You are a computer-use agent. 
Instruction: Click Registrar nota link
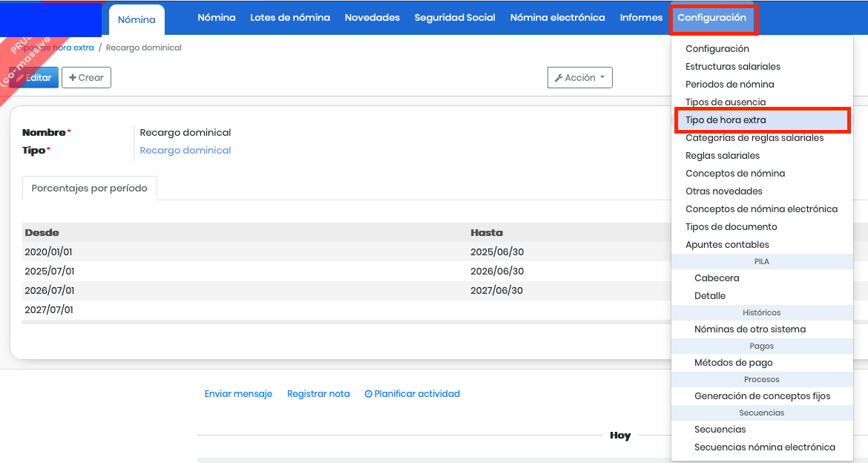318,394
